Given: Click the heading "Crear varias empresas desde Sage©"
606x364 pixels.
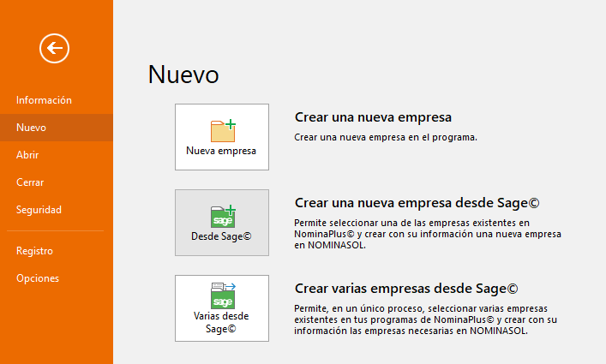Looking at the screenshot, I should (x=406, y=289).
